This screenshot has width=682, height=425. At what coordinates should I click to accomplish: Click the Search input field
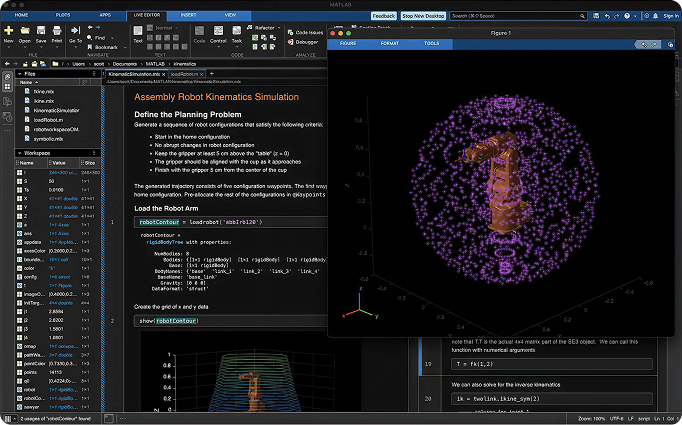click(518, 16)
